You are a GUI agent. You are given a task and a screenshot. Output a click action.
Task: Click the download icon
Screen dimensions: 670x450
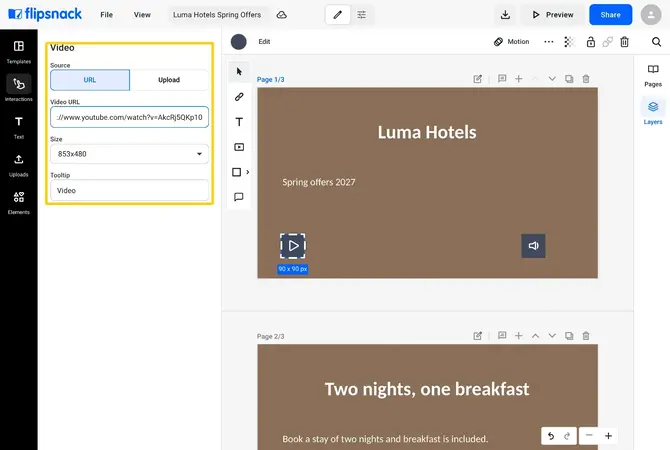pyautogui.click(x=505, y=15)
